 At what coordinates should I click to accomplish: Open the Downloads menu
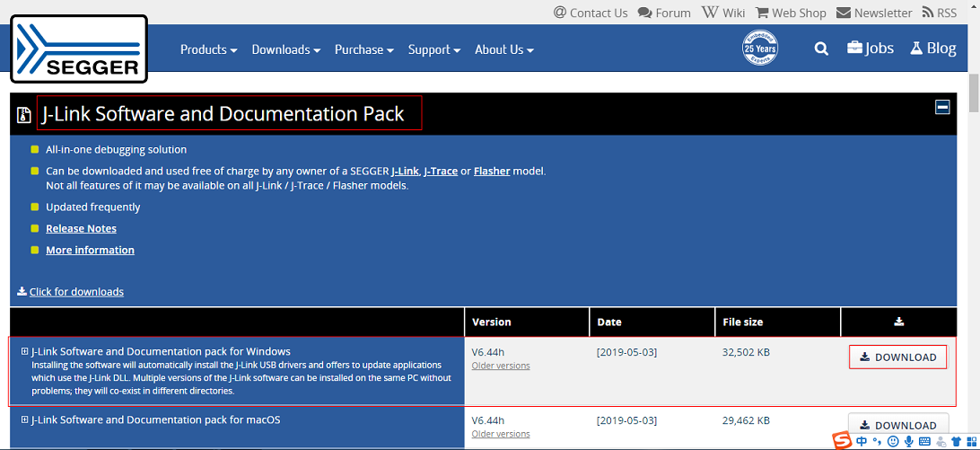click(286, 49)
